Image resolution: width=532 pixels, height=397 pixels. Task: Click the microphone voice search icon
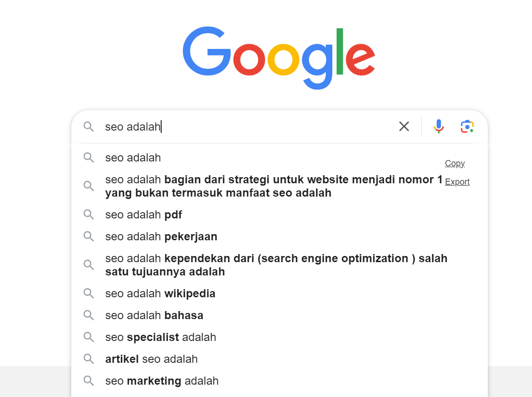point(438,126)
